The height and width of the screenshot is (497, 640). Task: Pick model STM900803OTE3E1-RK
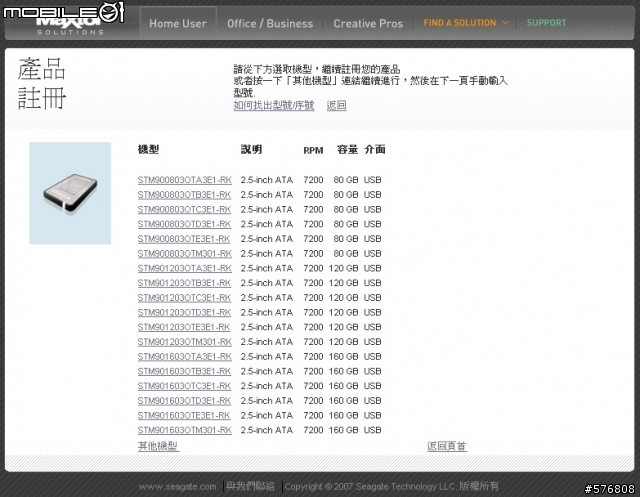point(184,239)
